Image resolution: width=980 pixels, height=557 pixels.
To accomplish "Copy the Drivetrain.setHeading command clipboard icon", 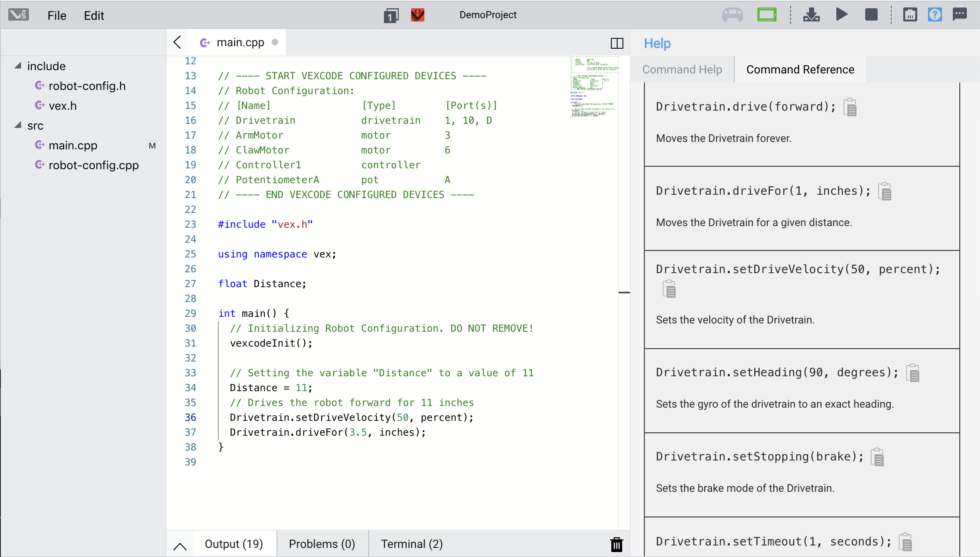I will tap(913, 373).
